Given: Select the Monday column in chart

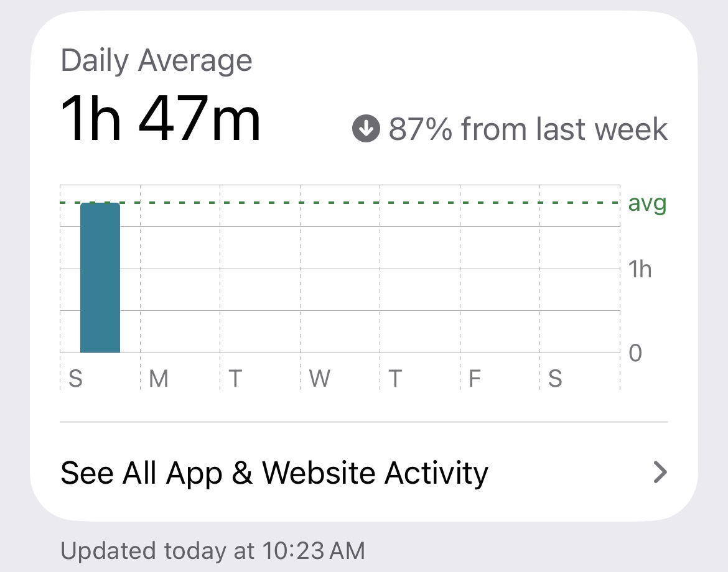Looking at the screenshot, I should coord(180,269).
